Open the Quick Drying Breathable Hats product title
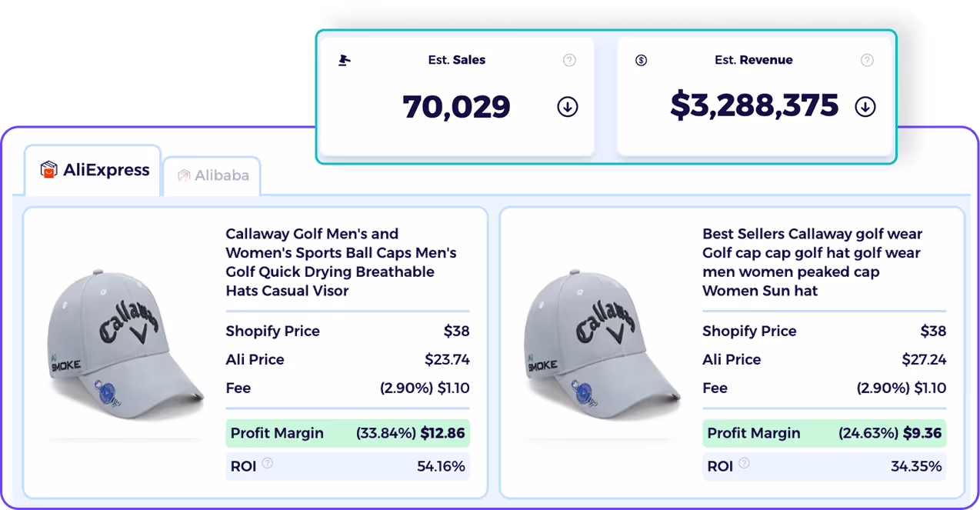 click(341, 262)
